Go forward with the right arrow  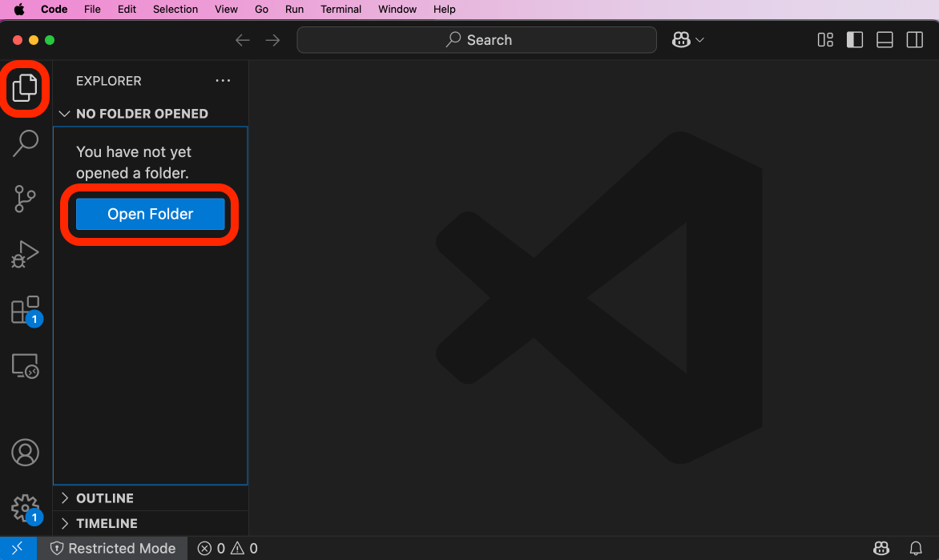[272, 40]
